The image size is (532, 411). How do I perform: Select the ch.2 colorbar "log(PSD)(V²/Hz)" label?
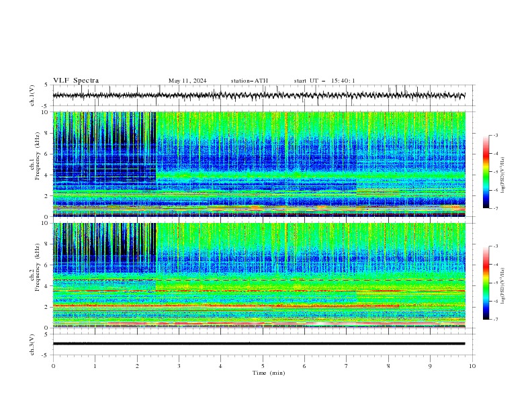tap(503, 286)
